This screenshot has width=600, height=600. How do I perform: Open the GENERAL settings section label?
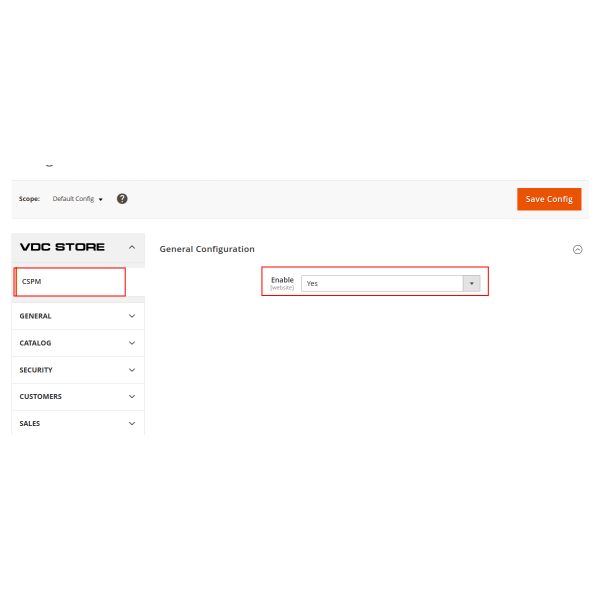(x=36, y=316)
